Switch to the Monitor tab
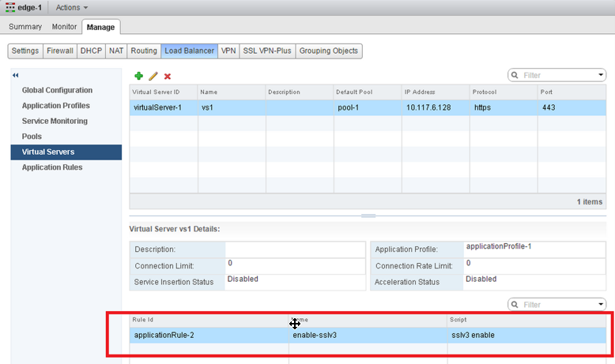 coord(65,27)
